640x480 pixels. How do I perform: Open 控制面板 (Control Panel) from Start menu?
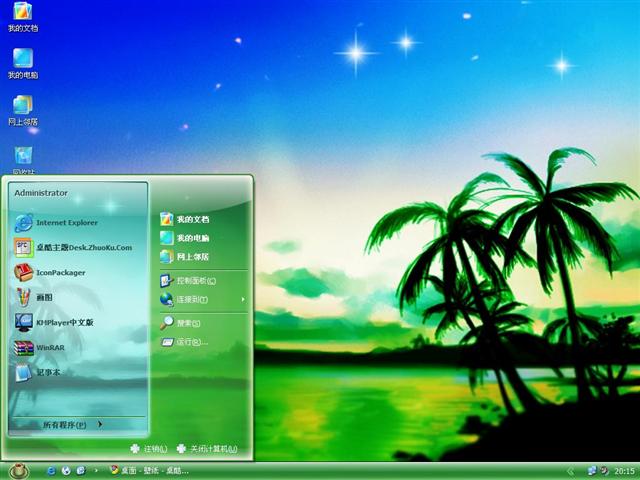pyautogui.click(x=195, y=280)
